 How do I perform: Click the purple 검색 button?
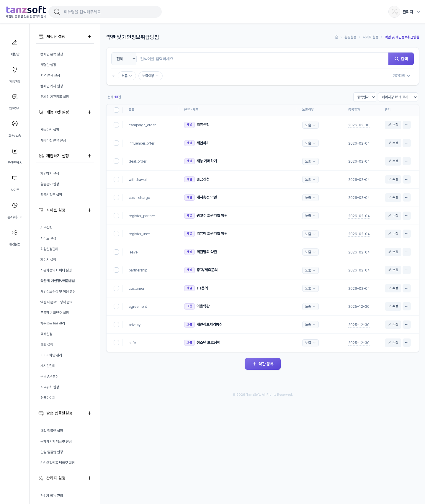[x=401, y=59]
